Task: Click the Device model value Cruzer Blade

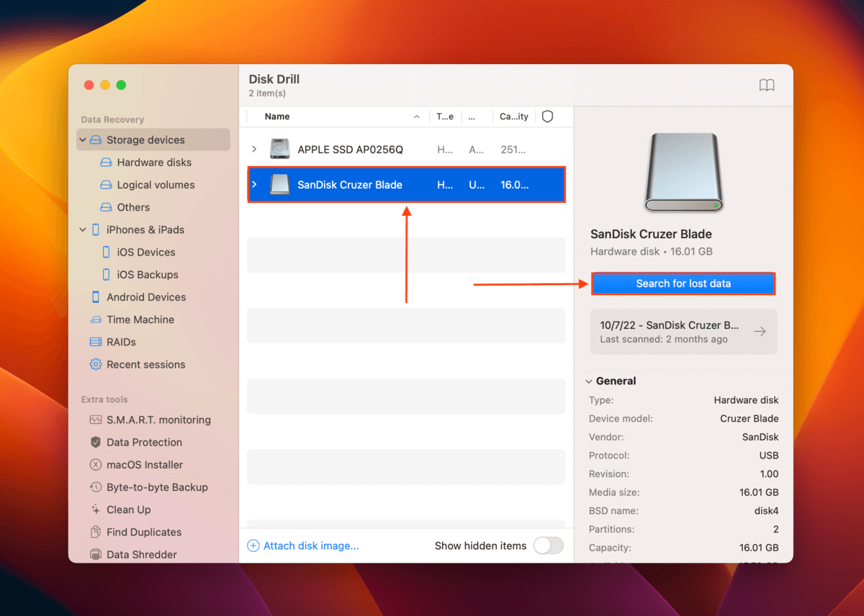Action: 750,419
